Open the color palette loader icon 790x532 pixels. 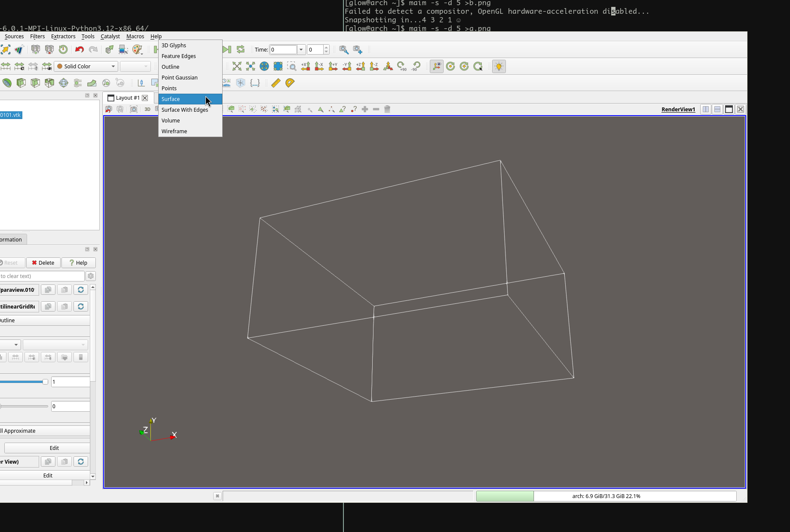137,49
